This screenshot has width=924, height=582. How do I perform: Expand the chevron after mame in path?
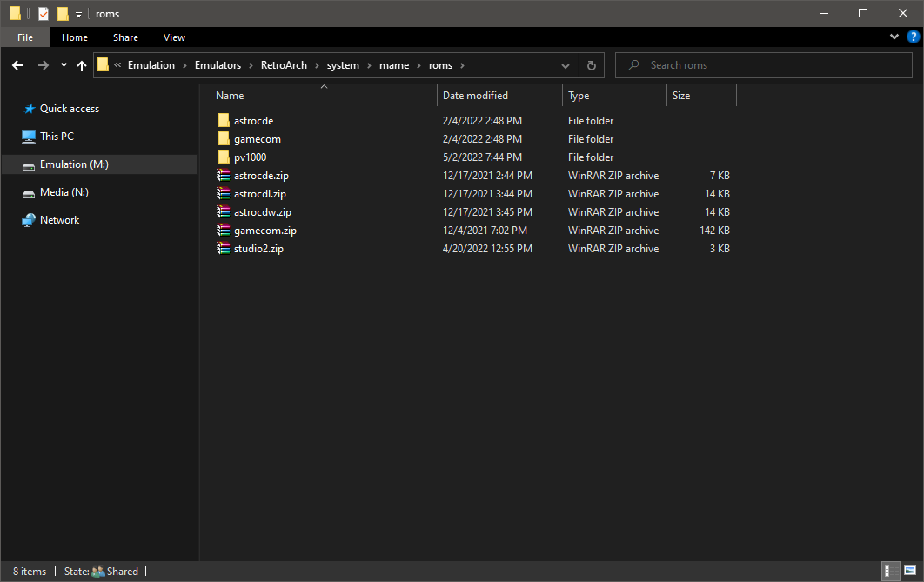pyautogui.click(x=419, y=65)
